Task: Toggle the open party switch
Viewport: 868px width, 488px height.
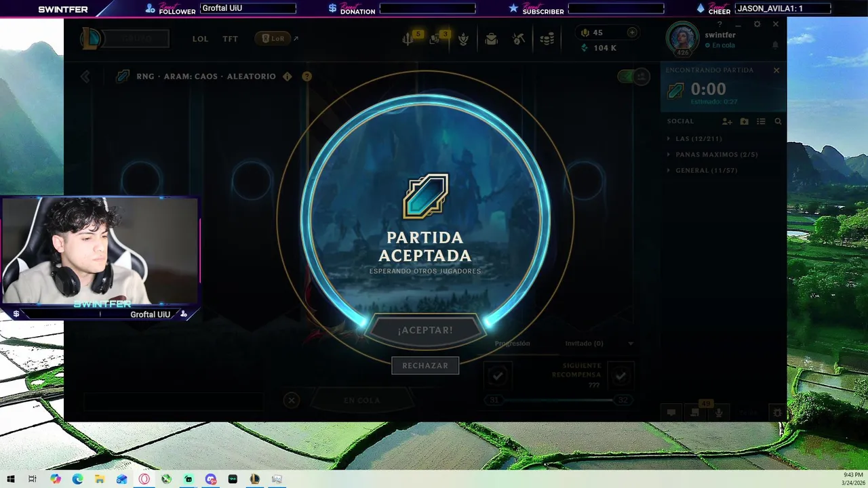Action: (633, 77)
